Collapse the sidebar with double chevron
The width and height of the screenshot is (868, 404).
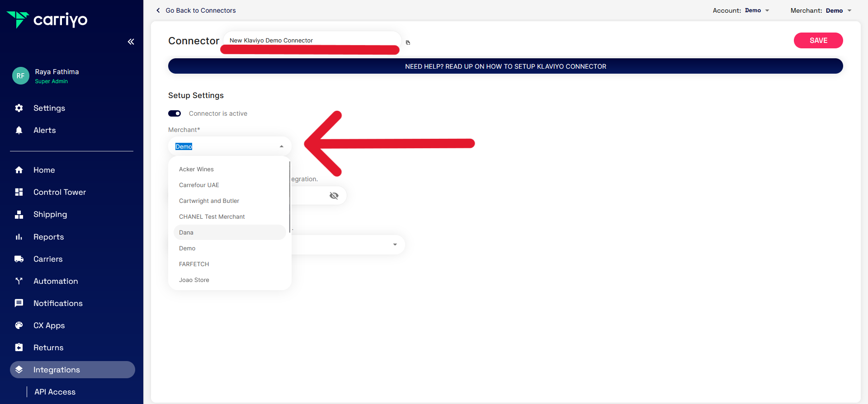click(x=131, y=42)
